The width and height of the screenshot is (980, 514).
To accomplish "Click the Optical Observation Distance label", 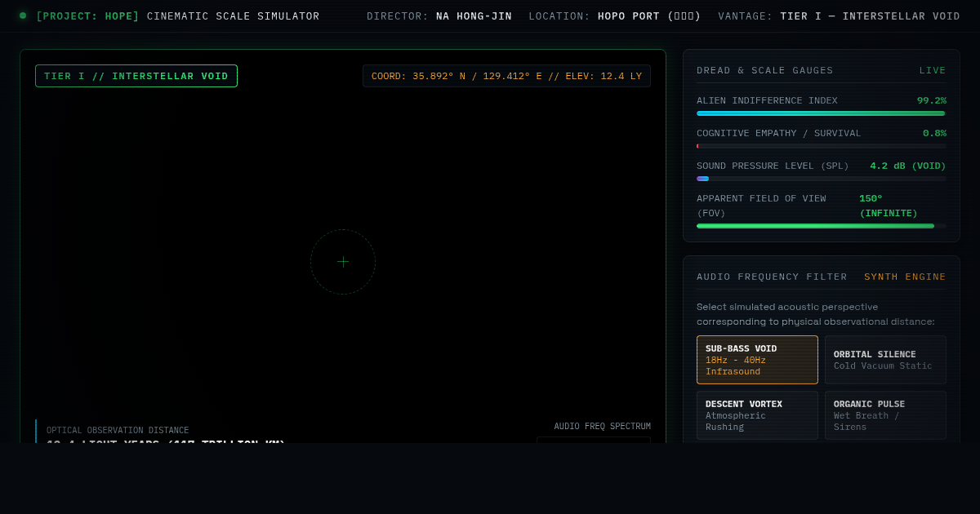I will tap(118, 430).
